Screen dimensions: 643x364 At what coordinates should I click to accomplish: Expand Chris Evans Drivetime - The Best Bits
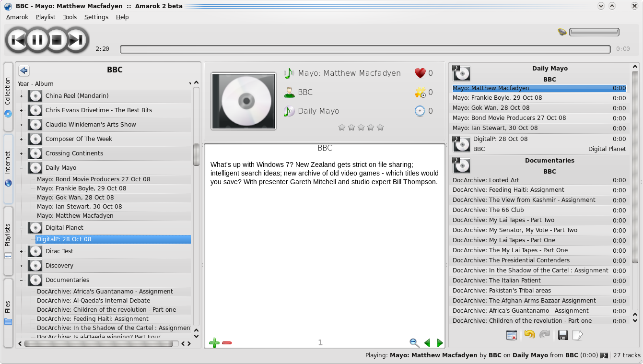(x=21, y=110)
